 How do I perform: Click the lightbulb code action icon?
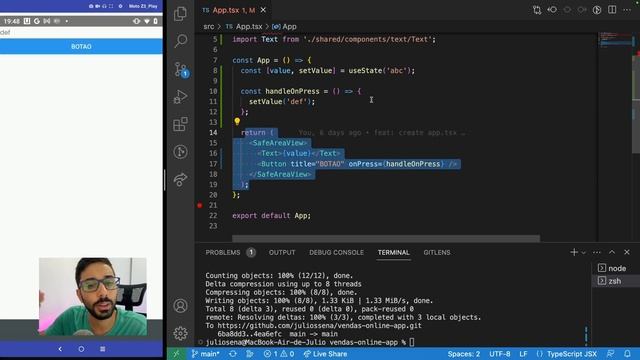[x=237, y=121]
